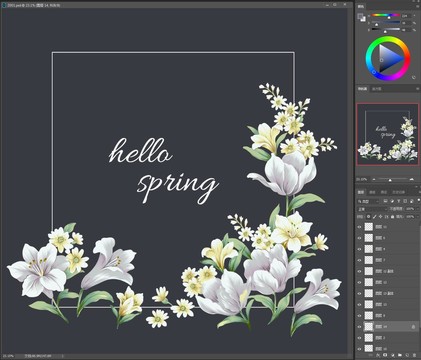Click the saturation percentage field

coord(406,23)
